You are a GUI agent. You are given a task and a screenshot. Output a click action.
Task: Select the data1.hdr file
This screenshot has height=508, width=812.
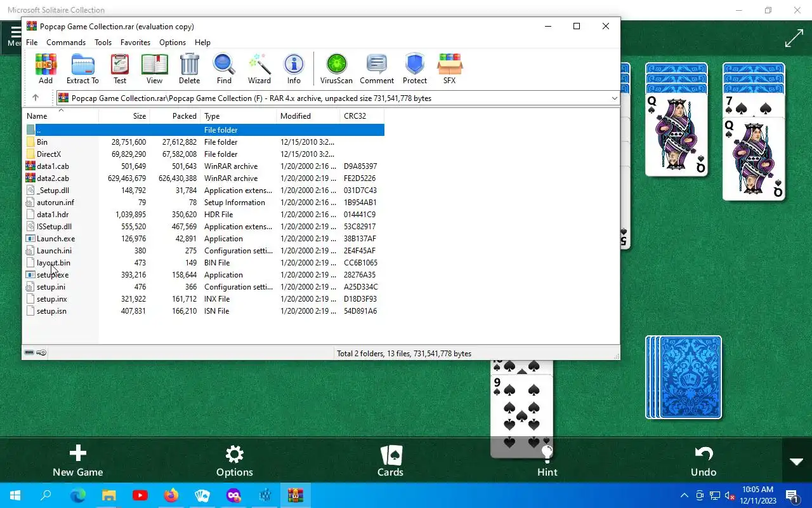[x=204, y=215]
